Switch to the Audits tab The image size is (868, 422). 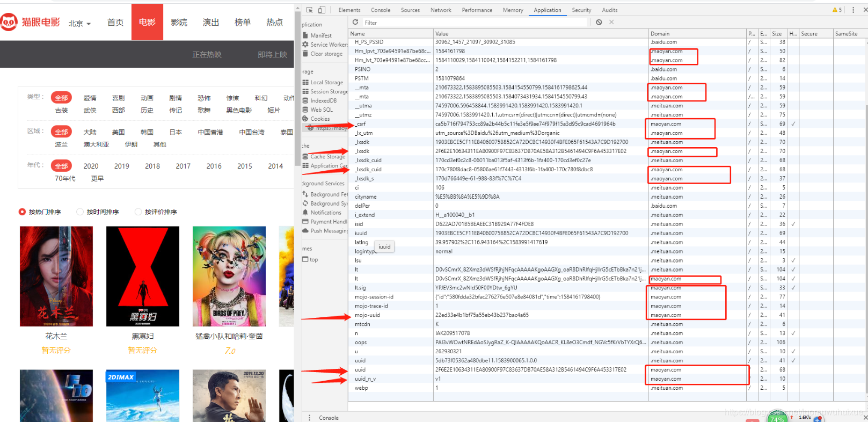click(610, 10)
